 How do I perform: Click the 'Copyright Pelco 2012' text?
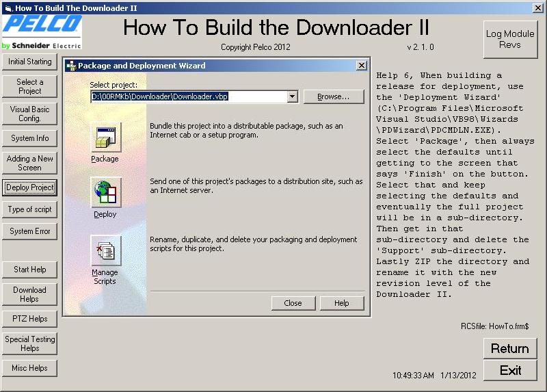[255, 47]
